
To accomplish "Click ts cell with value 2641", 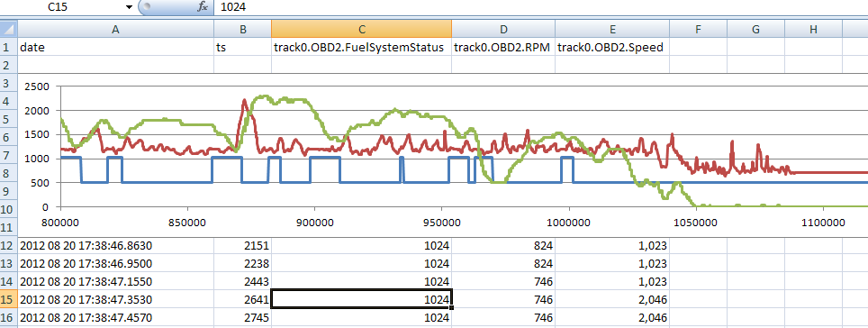I will click(x=242, y=299).
